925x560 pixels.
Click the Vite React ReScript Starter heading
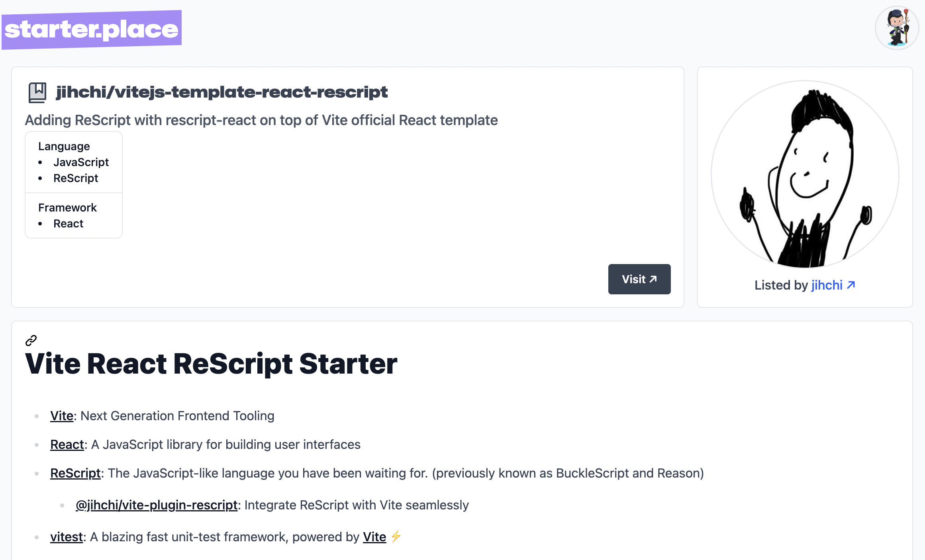point(211,364)
